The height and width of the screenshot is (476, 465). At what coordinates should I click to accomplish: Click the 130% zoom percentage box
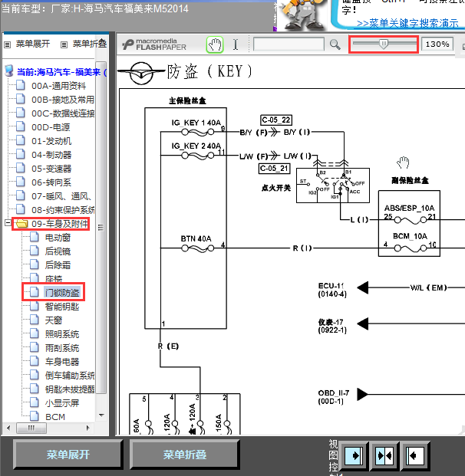(437, 44)
